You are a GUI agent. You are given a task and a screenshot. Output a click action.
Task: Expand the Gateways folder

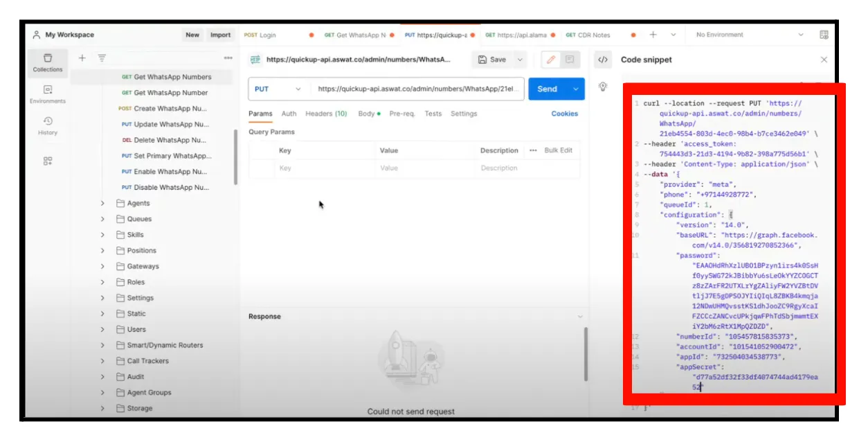point(102,266)
